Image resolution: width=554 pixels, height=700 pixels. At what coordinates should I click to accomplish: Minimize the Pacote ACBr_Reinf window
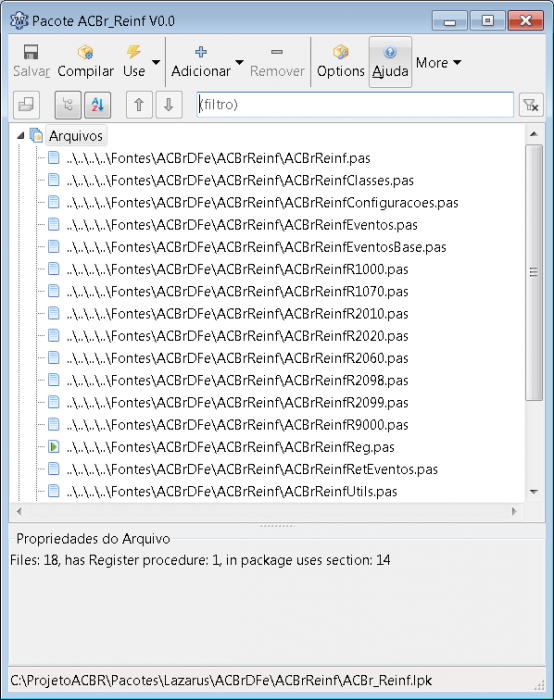tap(450, 21)
